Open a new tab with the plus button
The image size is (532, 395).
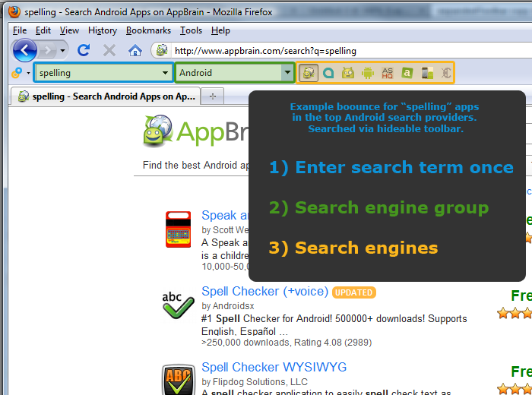click(x=212, y=96)
